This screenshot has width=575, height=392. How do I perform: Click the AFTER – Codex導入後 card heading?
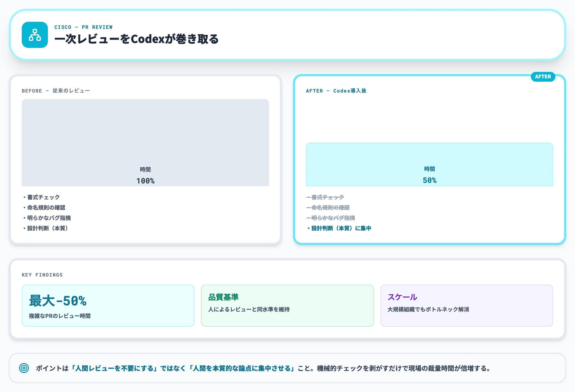337,91
